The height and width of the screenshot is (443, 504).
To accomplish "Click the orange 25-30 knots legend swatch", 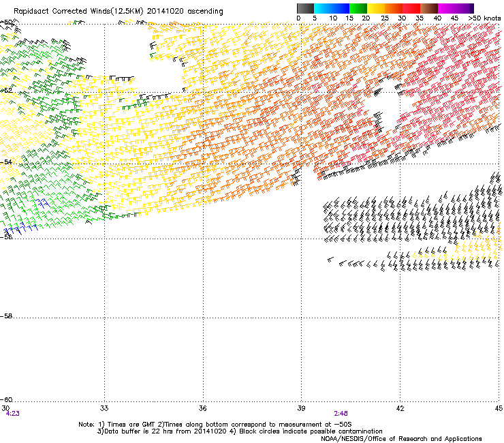I will coord(394,8).
